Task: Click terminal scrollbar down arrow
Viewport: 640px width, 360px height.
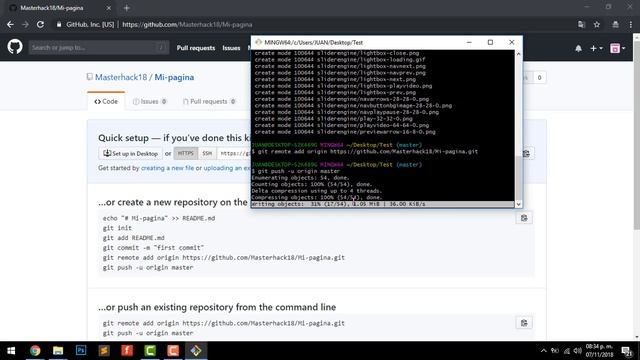Action: click(x=518, y=204)
